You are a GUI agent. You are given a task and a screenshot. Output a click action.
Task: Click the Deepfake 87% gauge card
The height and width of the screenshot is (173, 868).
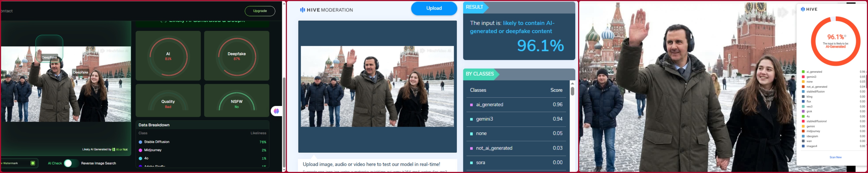[236, 56]
